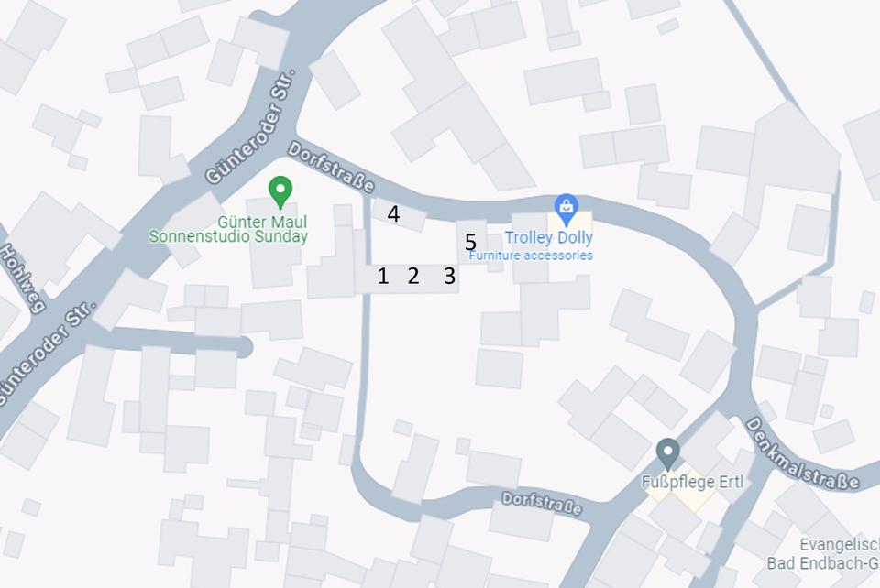Click the upper Dorfstraße street label
Viewport: 880px width, 588px height.
tap(331, 167)
